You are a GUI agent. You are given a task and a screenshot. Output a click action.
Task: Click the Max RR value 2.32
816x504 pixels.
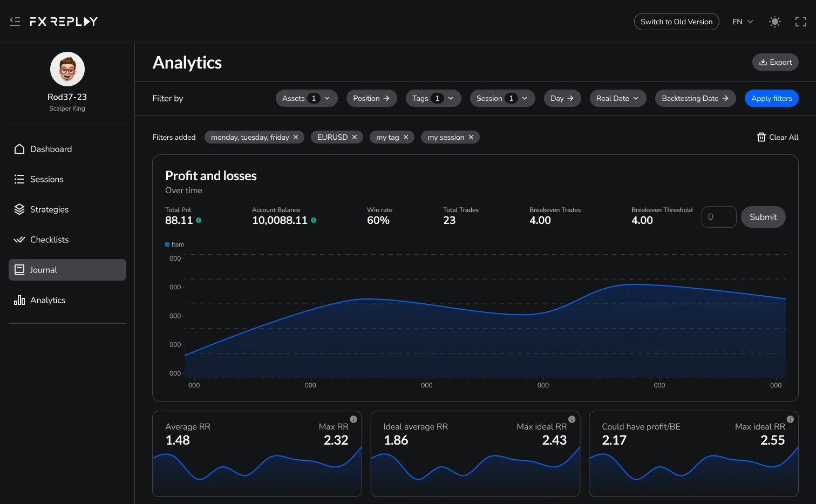(x=336, y=440)
